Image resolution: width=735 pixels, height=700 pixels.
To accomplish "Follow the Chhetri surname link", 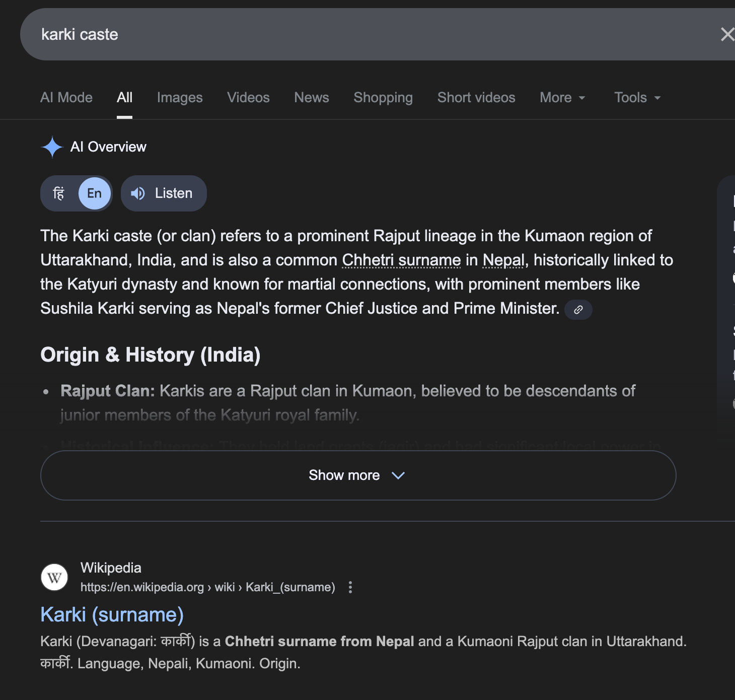I will click(401, 260).
